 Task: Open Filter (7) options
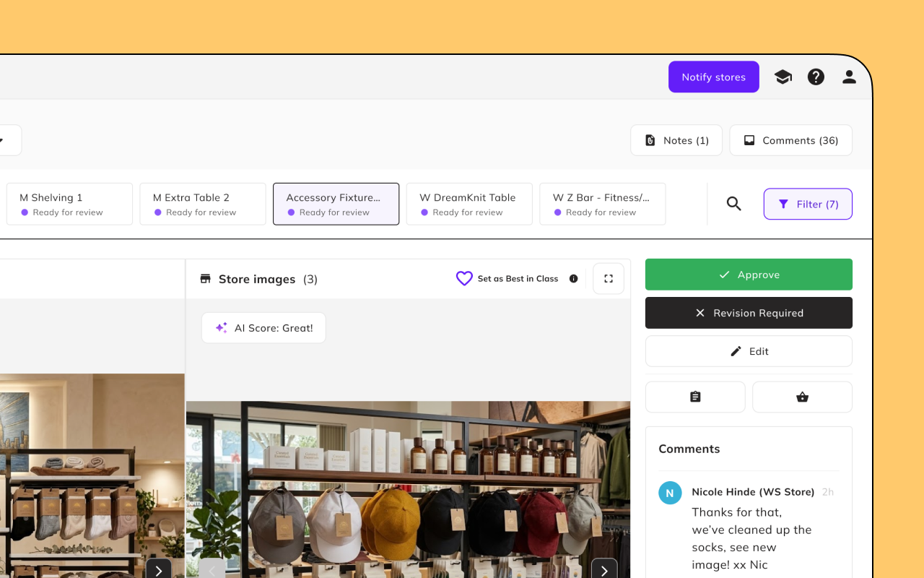(x=808, y=204)
